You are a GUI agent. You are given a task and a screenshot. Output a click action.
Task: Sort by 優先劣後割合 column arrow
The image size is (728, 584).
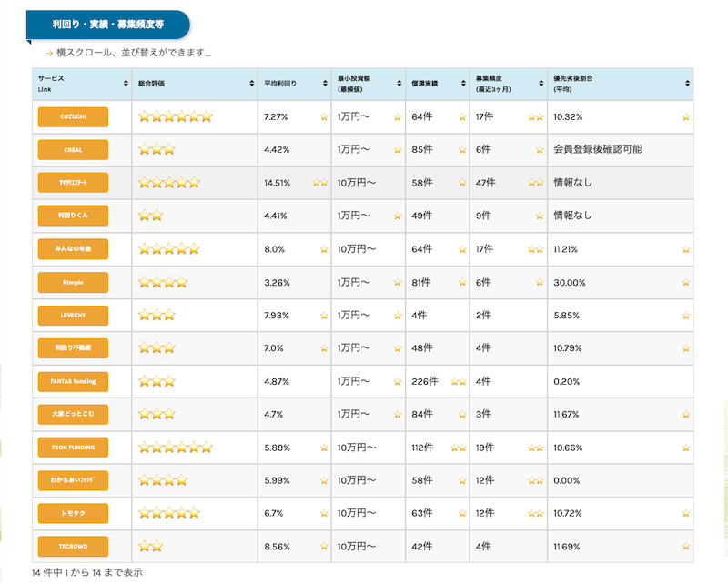[x=688, y=83]
